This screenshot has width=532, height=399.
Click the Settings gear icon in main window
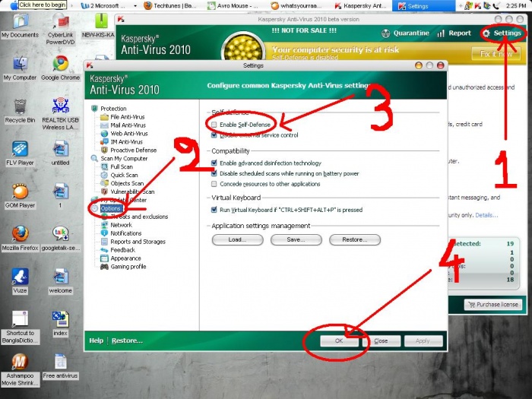pyautogui.click(x=486, y=33)
